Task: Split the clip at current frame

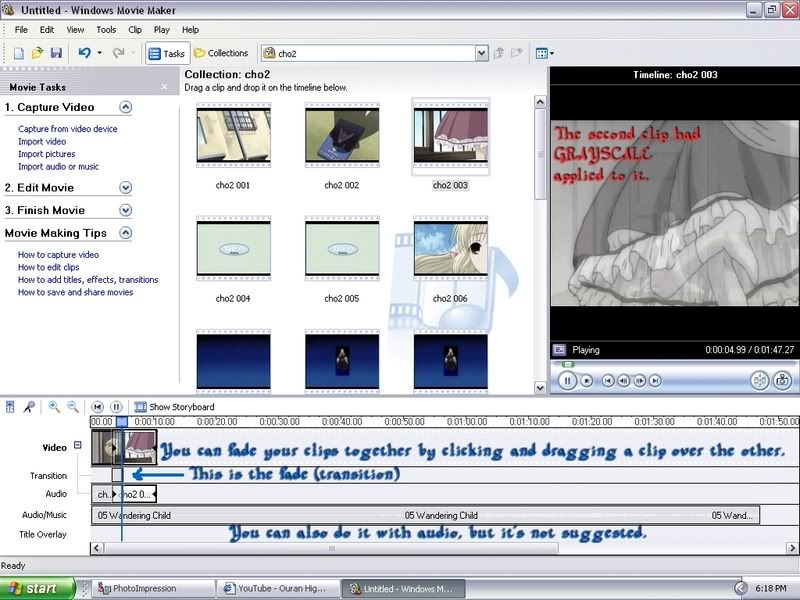Action: pyautogui.click(x=759, y=380)
